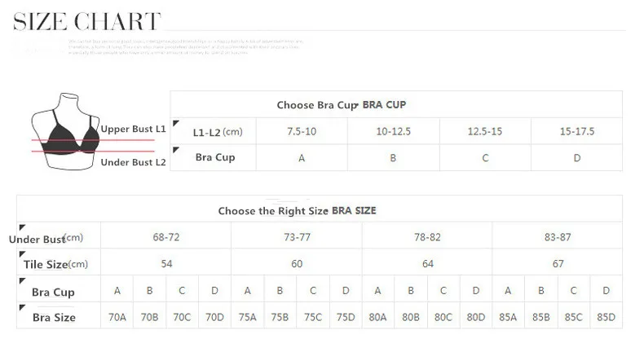This screenshot has height=352, width=644.
Task: Click the SIZE CHART title
Action: coord(87,20)
